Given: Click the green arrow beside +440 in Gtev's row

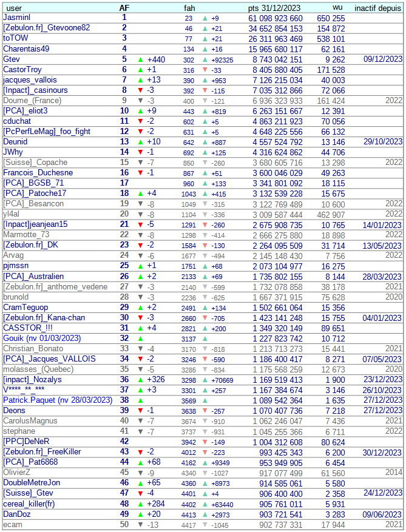Looking at the screenshot, I should [140, 59].
